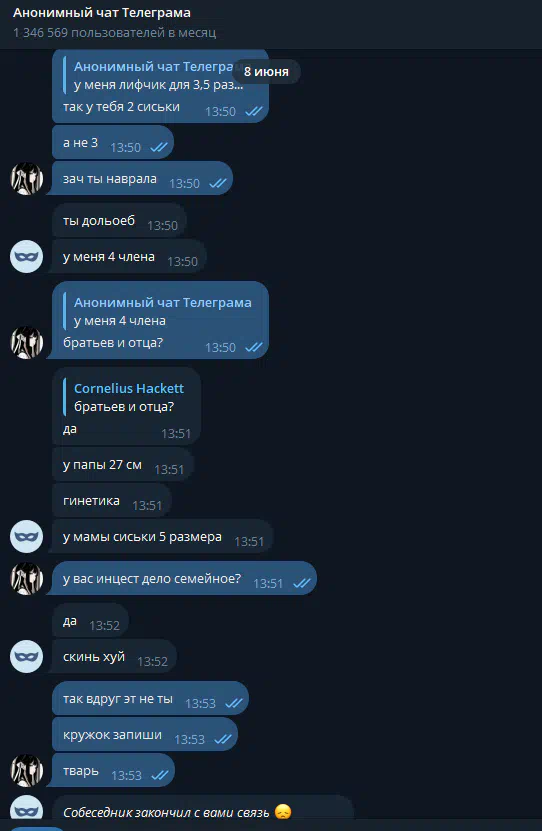
Task: Open the quoted reply 'у меня лифчик для 3,5 раз...'
Action: pyautogui.click(x=157, y=75)
